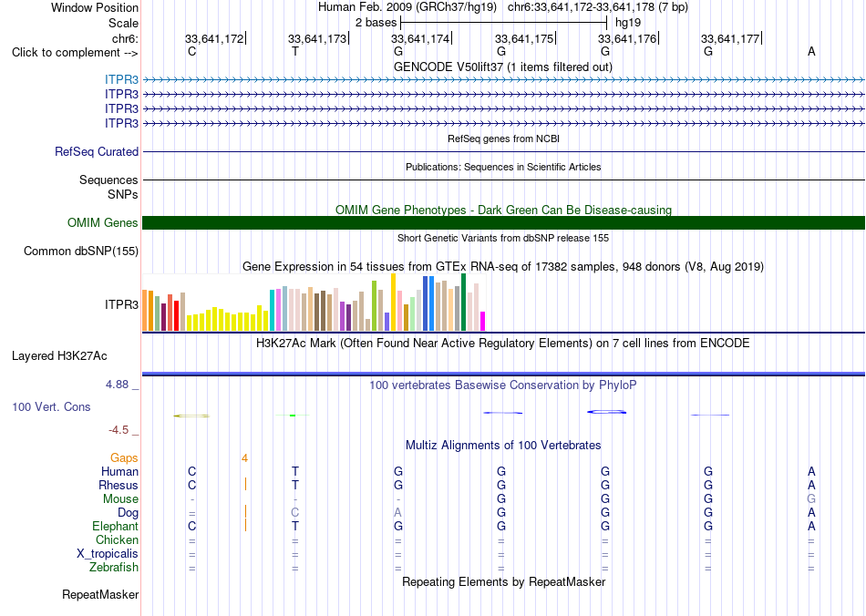
Task: Click base T in the complement ruler row
Action: point(295,51)
